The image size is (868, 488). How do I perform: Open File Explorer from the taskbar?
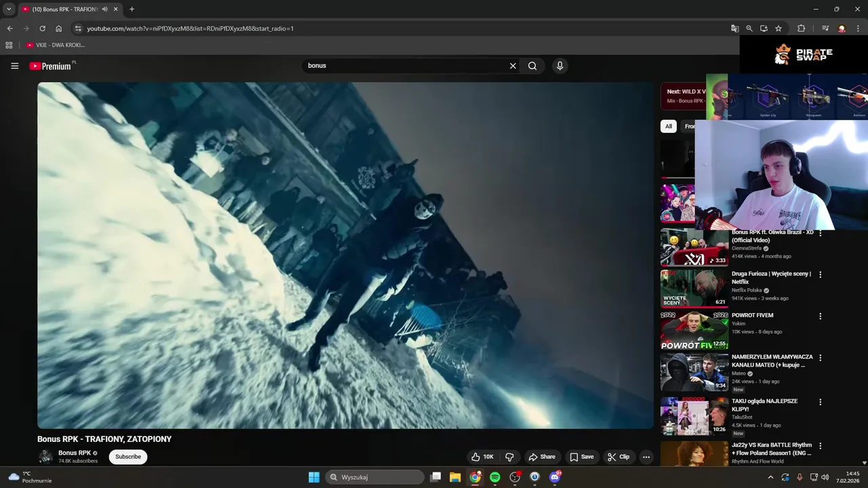[455, 477]
